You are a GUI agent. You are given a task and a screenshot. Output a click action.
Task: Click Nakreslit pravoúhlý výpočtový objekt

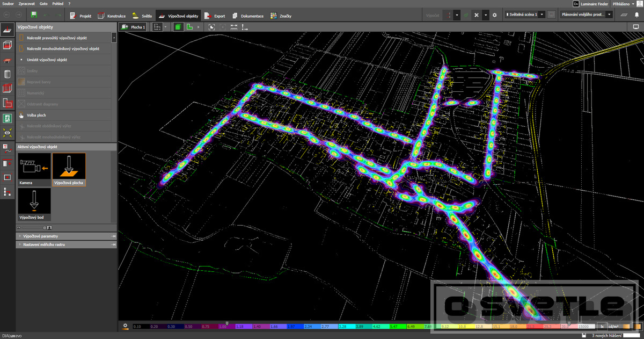coord(56,38)
